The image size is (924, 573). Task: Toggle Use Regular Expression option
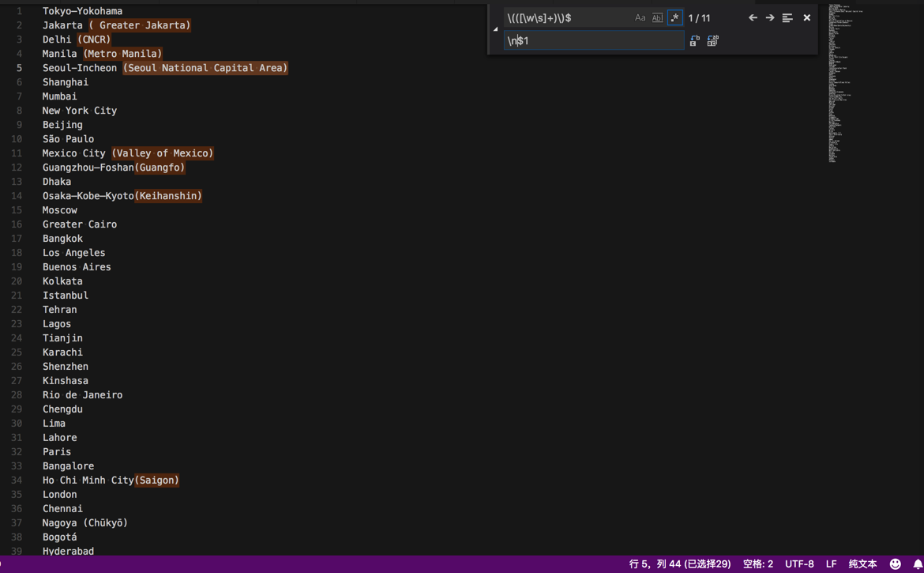click(x=674, y=17)
